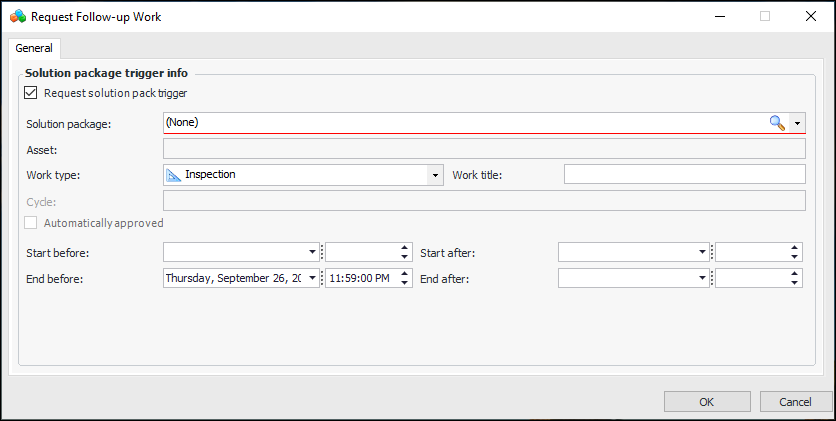Click the app icon in the title bar
Screen dimensions: 836x421
(x=17, y=16)
